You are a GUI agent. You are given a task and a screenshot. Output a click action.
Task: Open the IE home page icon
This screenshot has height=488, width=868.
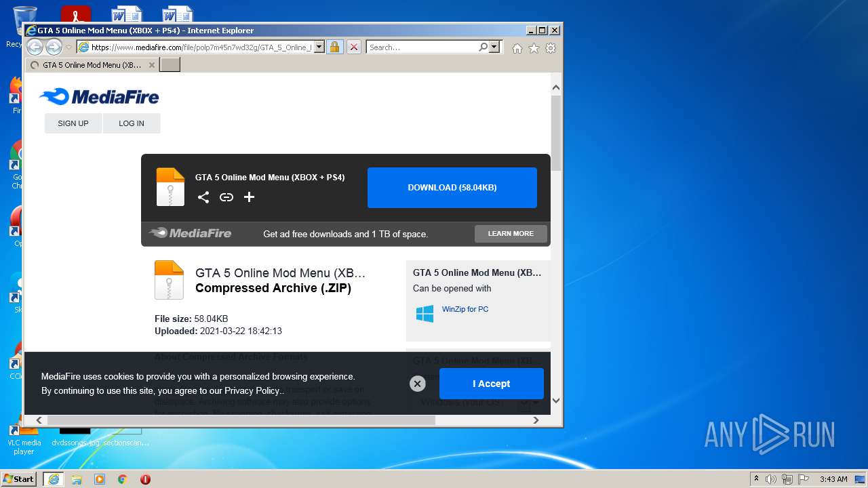point(517,48)
